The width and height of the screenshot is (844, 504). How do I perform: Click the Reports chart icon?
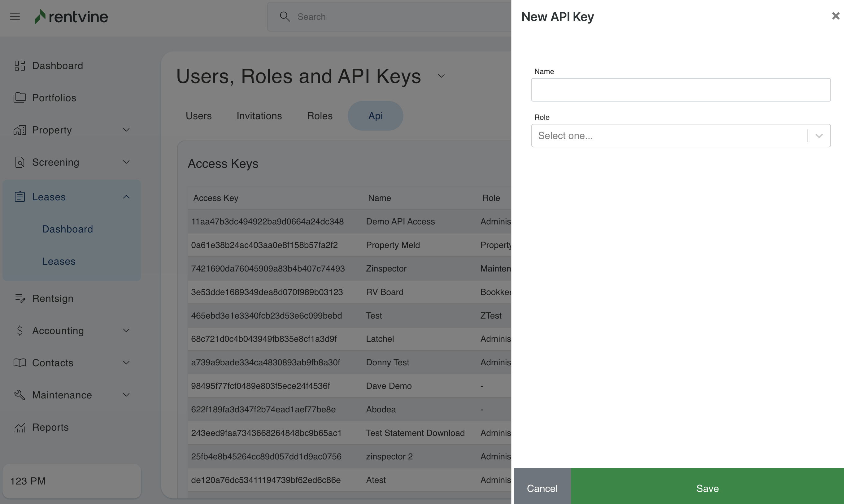point(20,427)
